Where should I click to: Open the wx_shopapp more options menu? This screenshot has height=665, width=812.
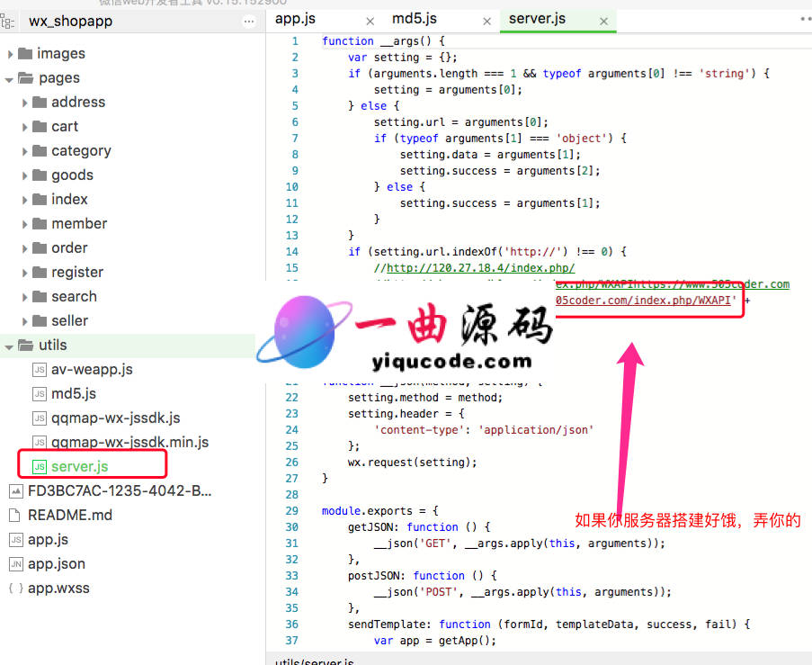click(x=249, y=22)
